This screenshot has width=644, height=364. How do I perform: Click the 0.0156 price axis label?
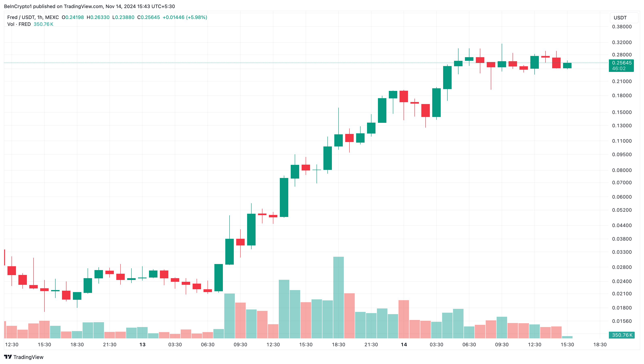pos(622,321)
